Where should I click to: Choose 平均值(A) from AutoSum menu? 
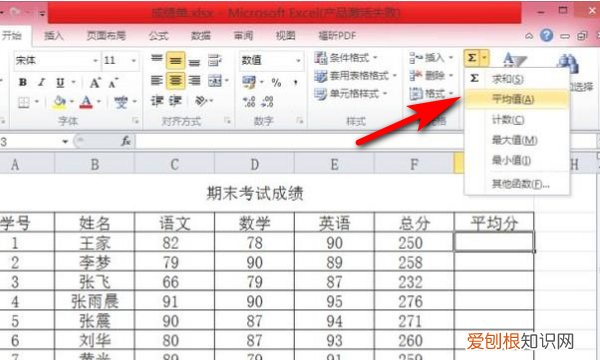pos(516,99)
